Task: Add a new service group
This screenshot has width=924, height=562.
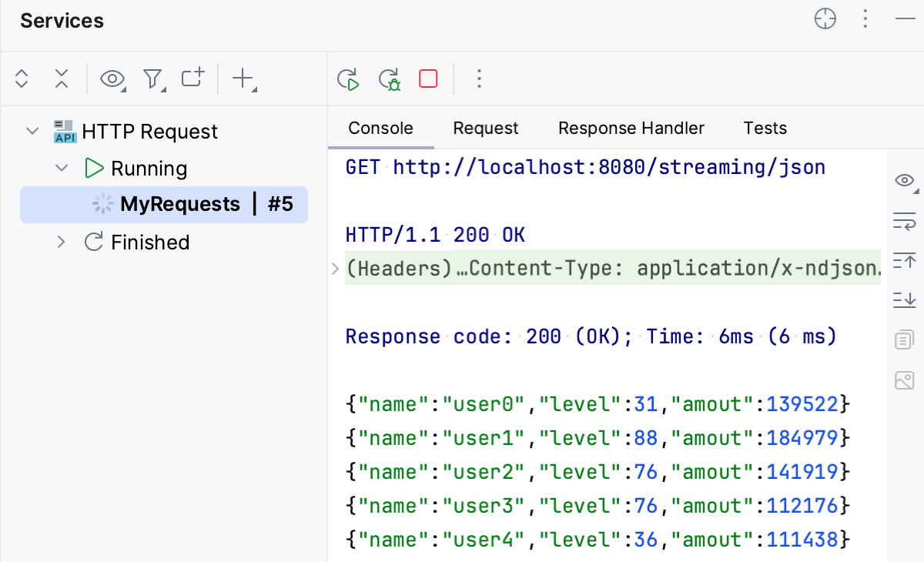Action: click(x=192, y=79)
